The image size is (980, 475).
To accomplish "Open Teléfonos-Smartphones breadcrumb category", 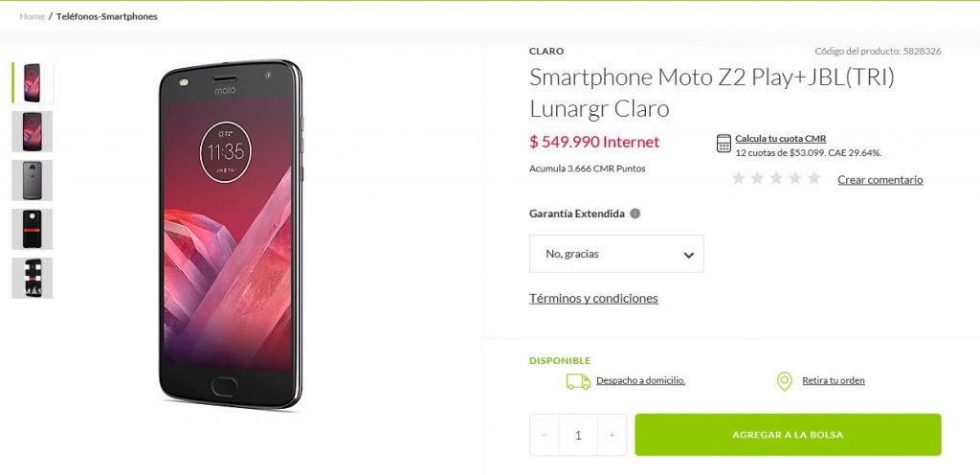I will tap(107, 16).
